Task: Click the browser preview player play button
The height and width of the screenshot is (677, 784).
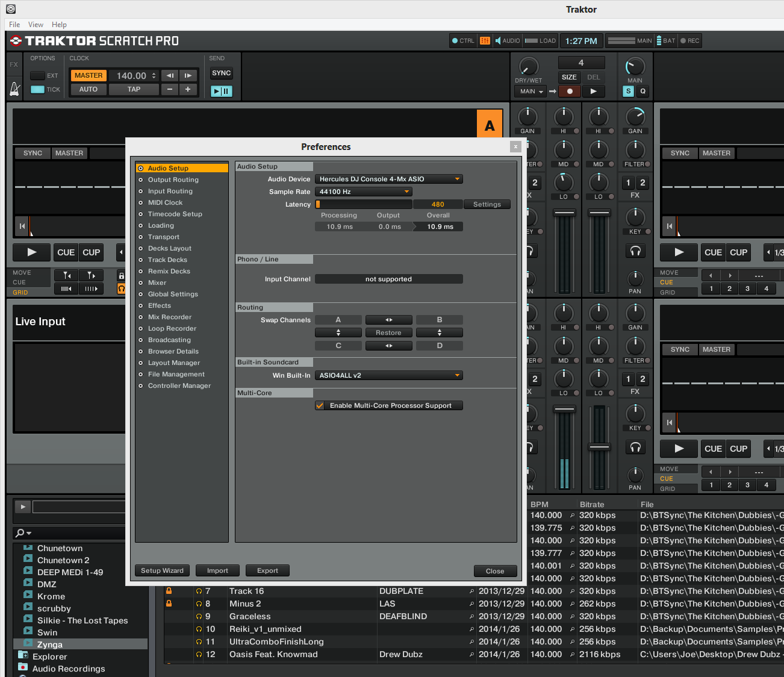Action: pos(23,507)
